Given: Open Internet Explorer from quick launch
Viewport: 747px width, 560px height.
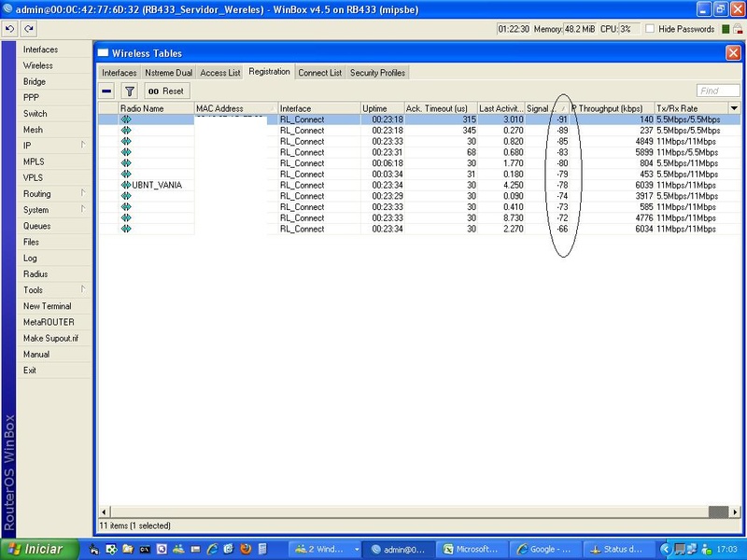Looking at the screenshot, I should pyautogui.click(x=213, y=549).
